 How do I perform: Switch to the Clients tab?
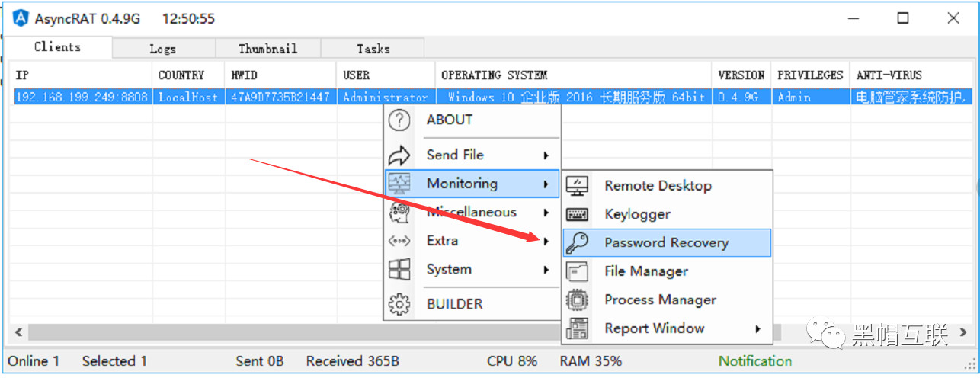tap(57, 47)
